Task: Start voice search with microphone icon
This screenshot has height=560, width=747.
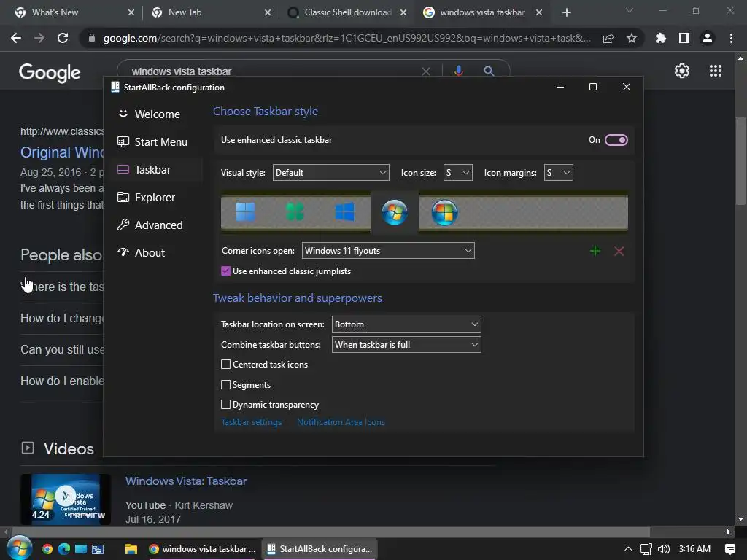Action: [458, 71]
